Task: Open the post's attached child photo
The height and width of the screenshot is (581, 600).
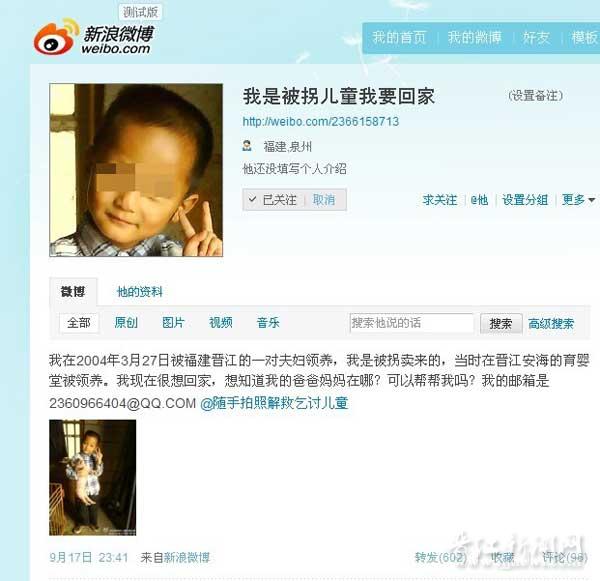Action: tap(93, 477)
